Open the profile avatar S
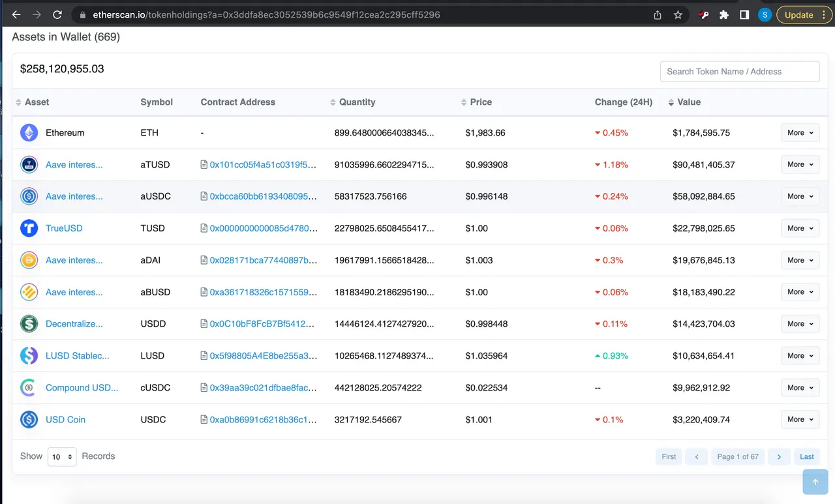The width and height of the screenshot is (835, 504). point(765,14)
